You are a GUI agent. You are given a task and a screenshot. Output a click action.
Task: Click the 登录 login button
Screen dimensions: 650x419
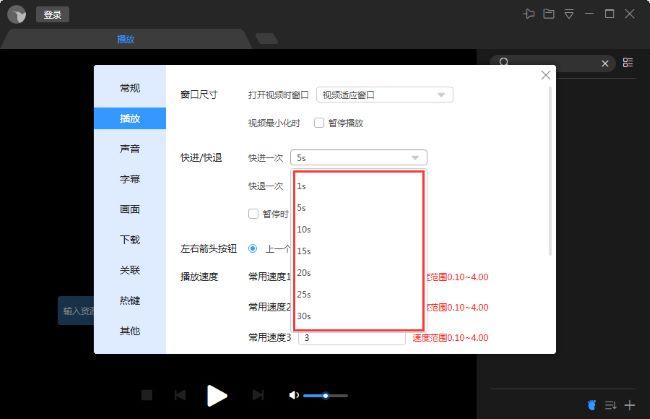tap(52, 15)
